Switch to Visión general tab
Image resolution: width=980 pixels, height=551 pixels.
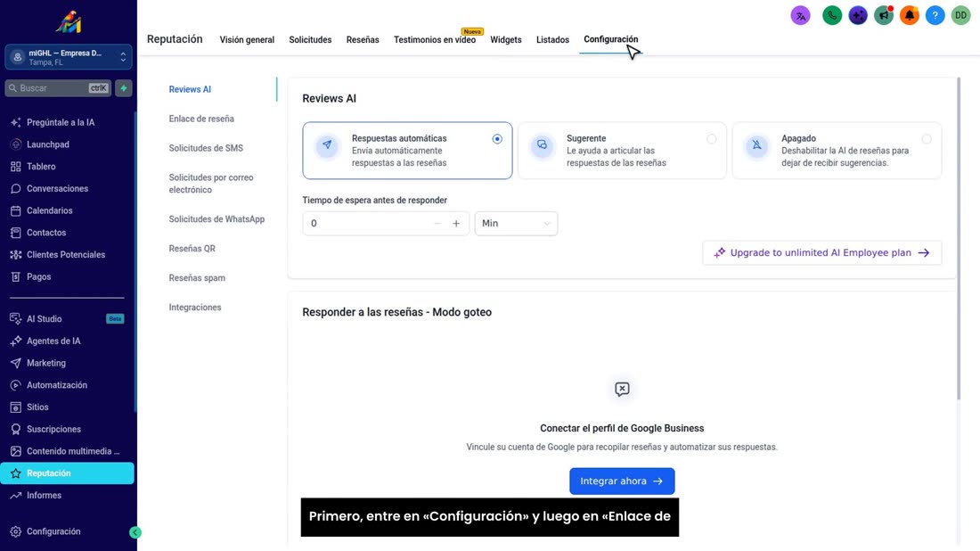click(247, 39)
